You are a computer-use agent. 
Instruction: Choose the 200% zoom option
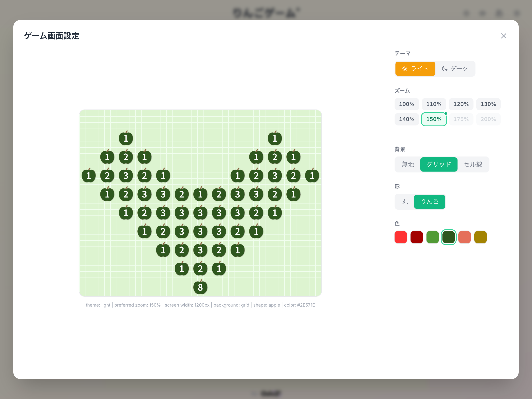tap(488, 119)
